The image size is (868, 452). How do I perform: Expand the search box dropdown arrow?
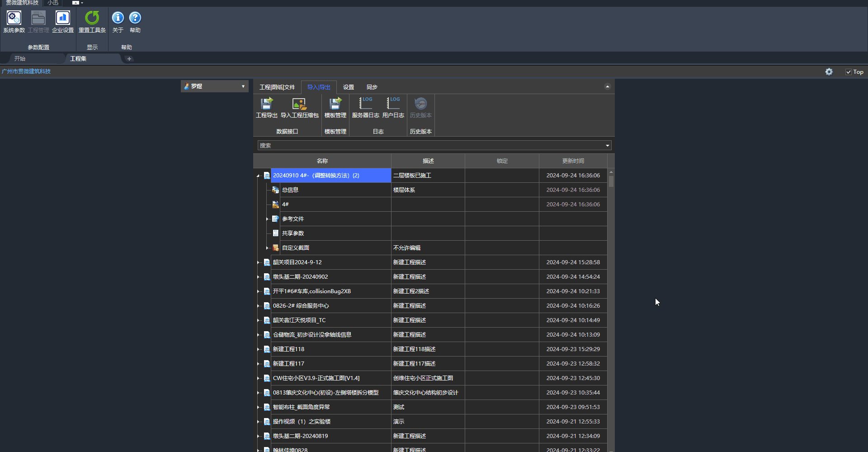click(x=607, y=146)
